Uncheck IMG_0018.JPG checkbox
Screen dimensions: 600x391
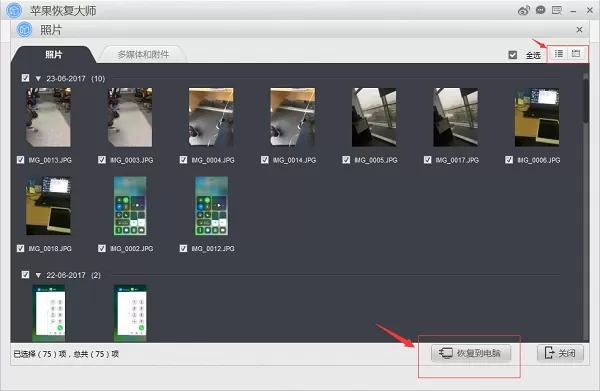point(20,248)
